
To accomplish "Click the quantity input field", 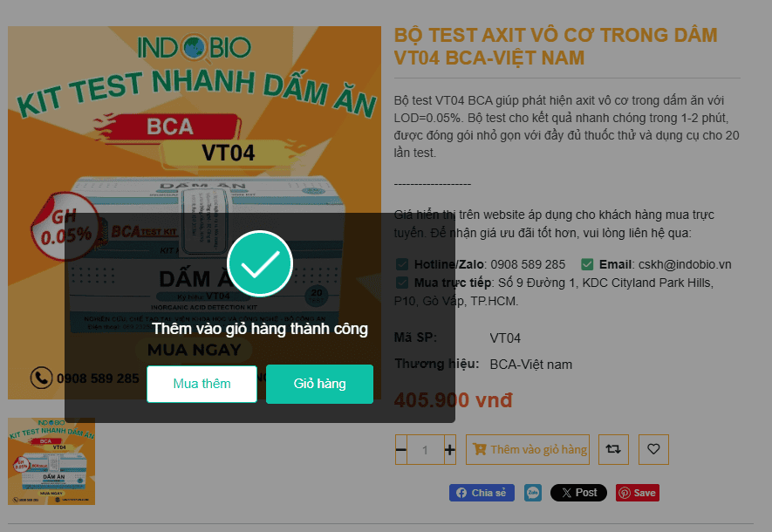I will (x=426, y=449).
